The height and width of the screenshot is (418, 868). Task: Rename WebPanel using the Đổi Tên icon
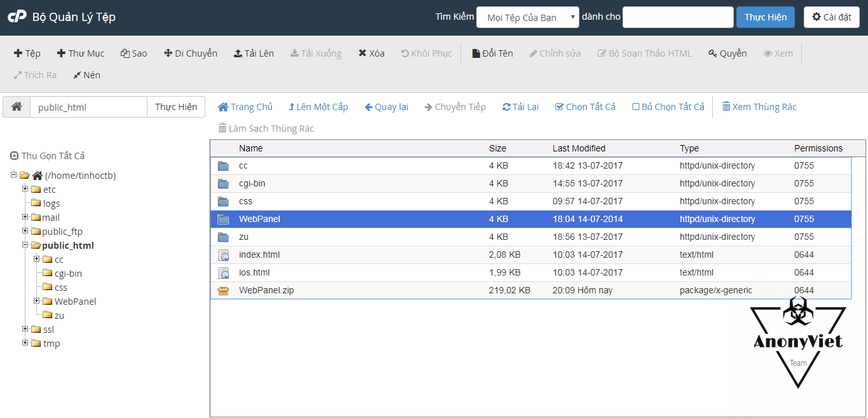pos(492,53)
